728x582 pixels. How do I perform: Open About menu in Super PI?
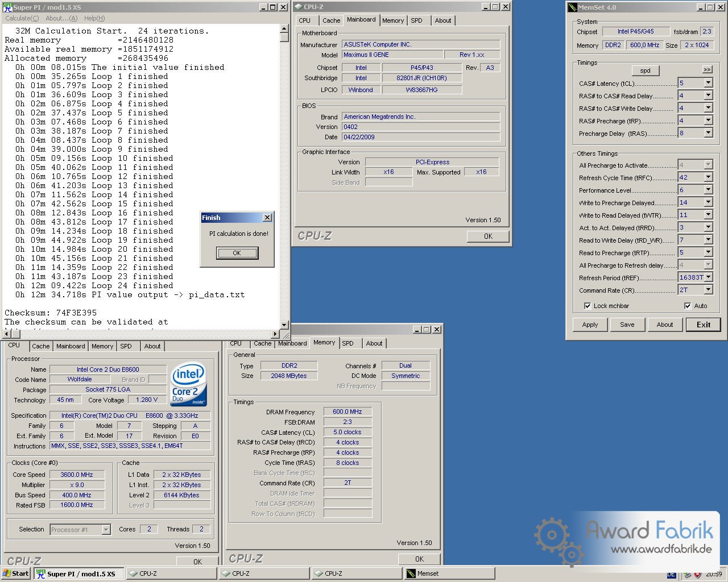[x=61, y=18]
